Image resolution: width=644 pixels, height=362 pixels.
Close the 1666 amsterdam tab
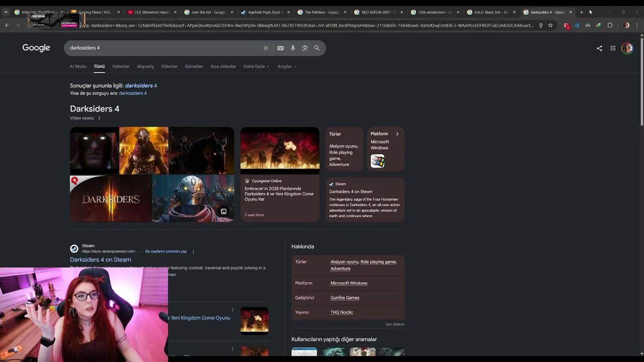(x=458, y=12)
